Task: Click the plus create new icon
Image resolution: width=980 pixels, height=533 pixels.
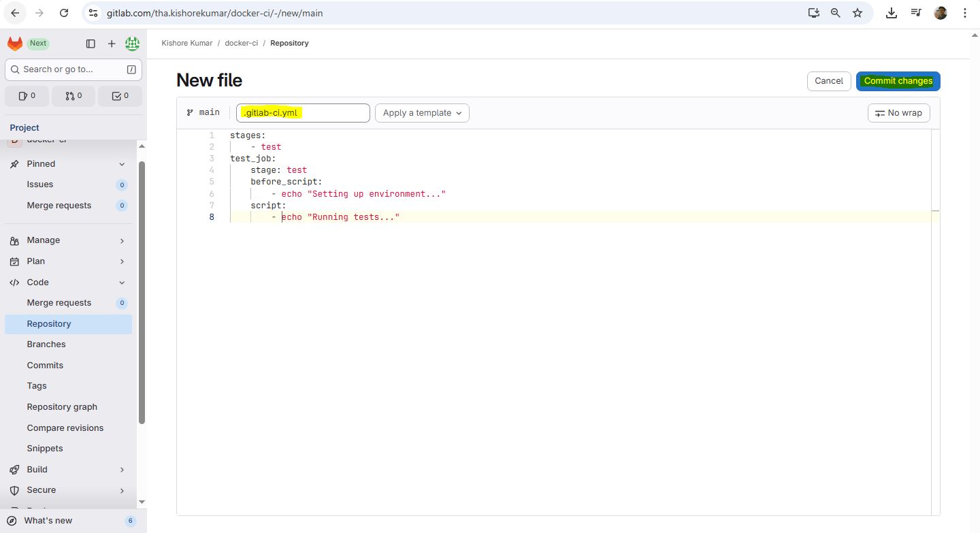Action: (112, 44)
